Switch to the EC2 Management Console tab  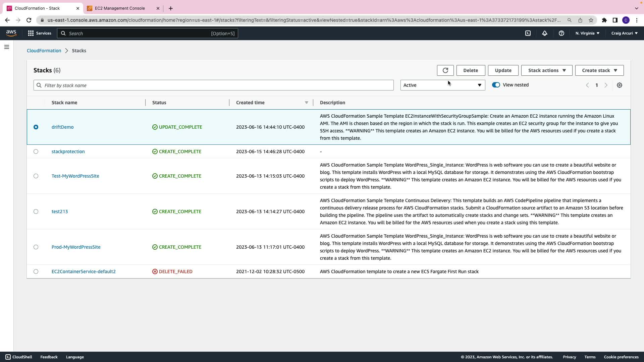120,8
